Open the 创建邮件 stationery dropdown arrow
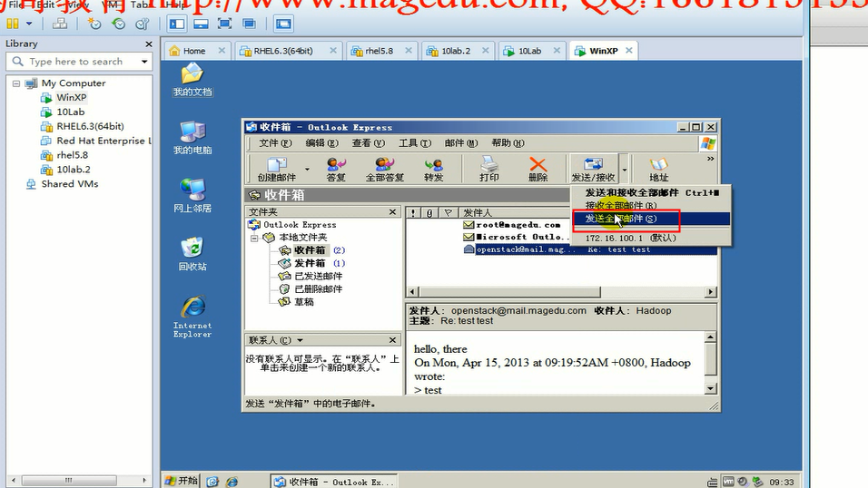The width and height of the screenshot is (868, 488). coord(307,170)
